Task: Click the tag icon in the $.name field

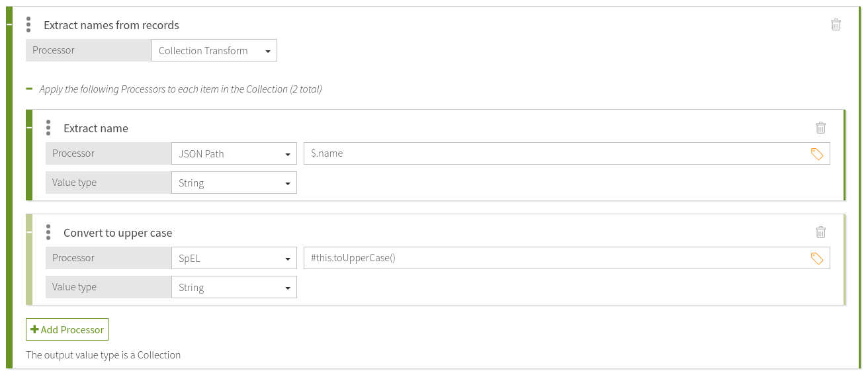Action: point(817,154)
